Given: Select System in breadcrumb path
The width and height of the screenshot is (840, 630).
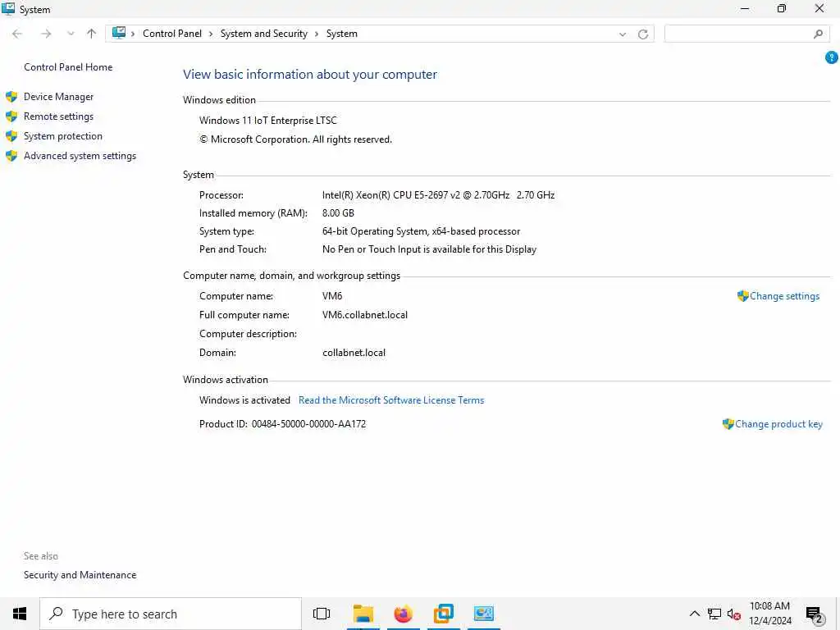Looking at the screenshot, I should (341, 34).
